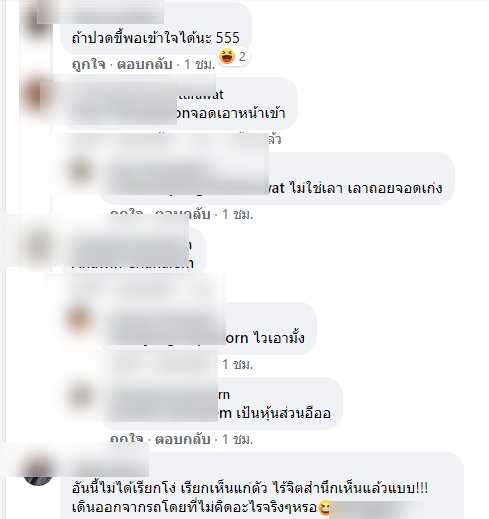
Task: Click ตอบกลับ under the "เป็นหุ้นส่วนอีออ" reply
Action: pos(183,439)
